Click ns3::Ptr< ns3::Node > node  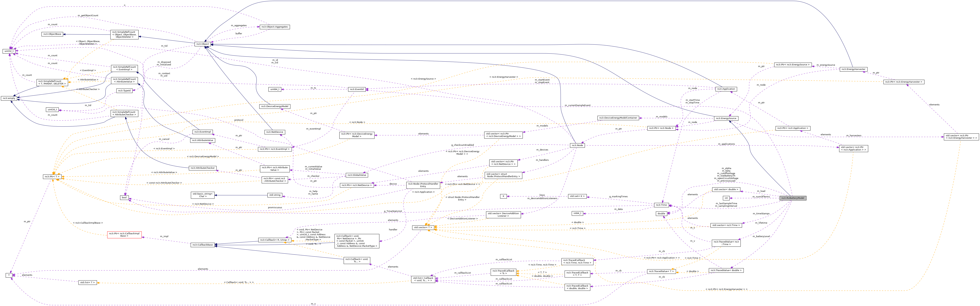click(x=661, y=128)
